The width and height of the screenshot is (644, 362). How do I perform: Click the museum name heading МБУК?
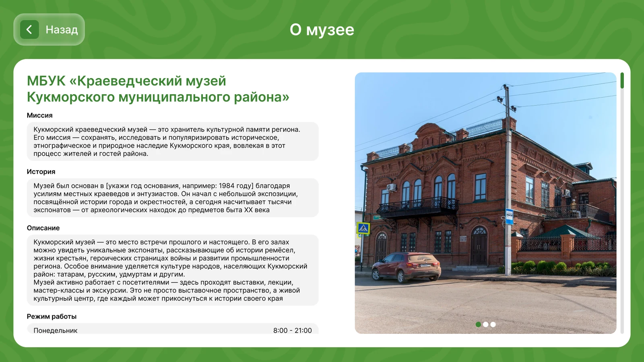[158, 89]
